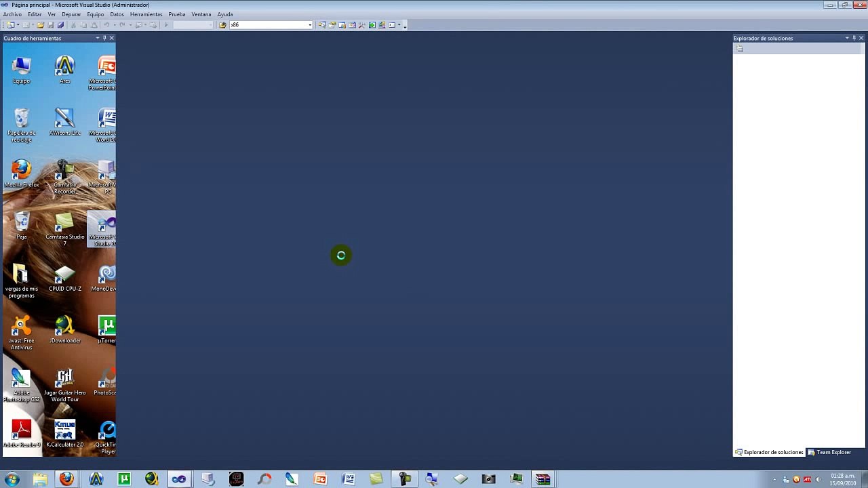Click the Navigate Forward toolbar icon
Viewport: 868px width, 488px height.
point(153,24)
